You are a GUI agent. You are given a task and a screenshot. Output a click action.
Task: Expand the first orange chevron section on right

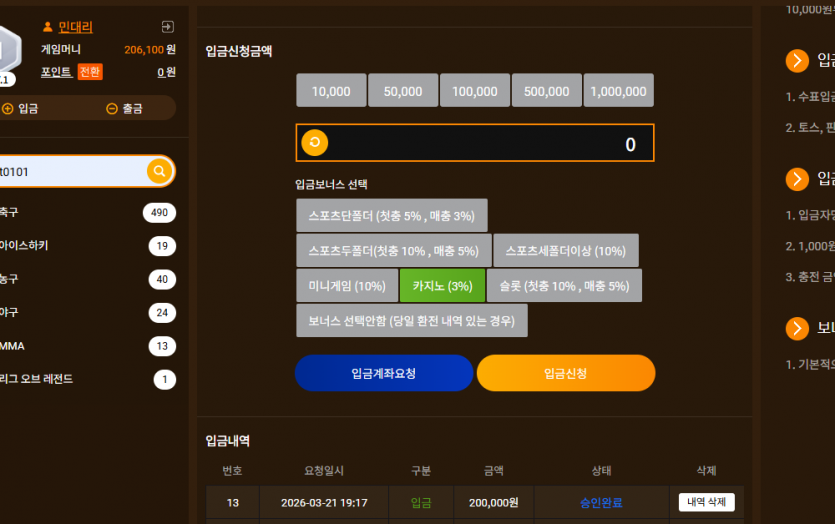pos(797,61)
